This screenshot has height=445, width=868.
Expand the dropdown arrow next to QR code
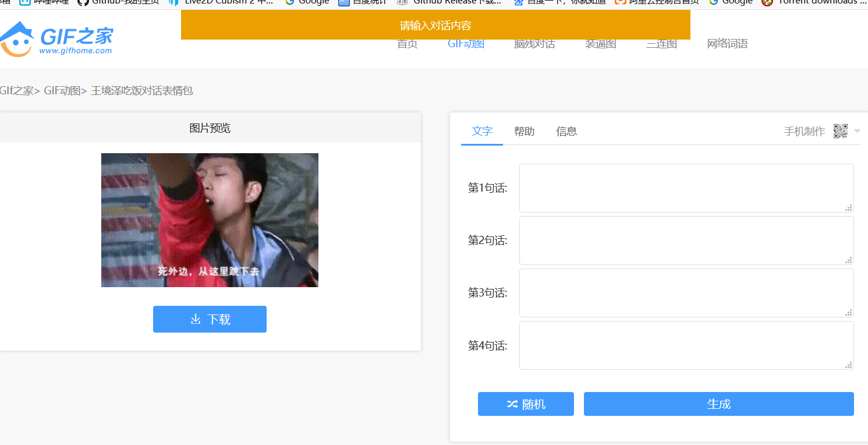point(857,131)
